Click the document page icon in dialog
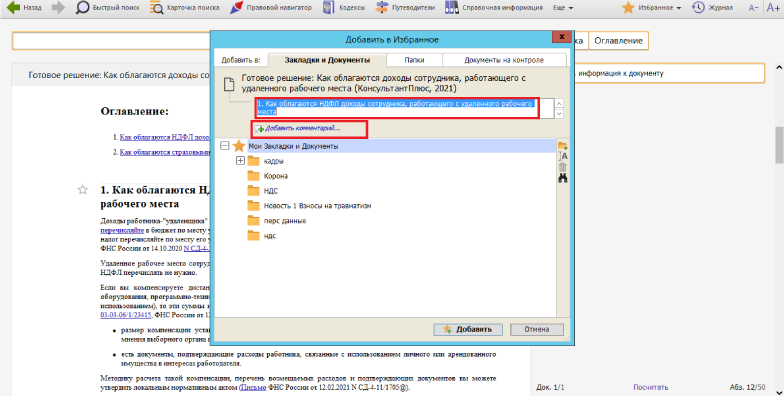The width and height of the screenshot is (784, 396). tap(229, 84)
